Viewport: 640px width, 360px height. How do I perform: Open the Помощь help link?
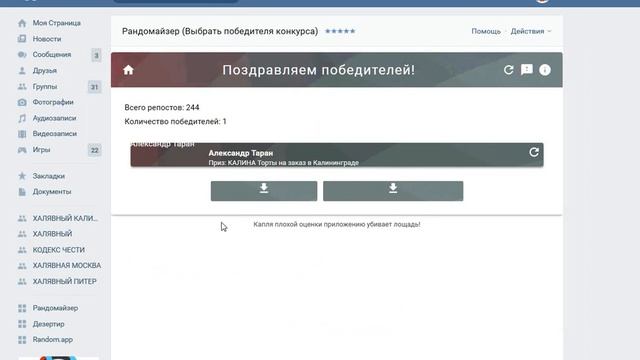[x=486, y=31]
